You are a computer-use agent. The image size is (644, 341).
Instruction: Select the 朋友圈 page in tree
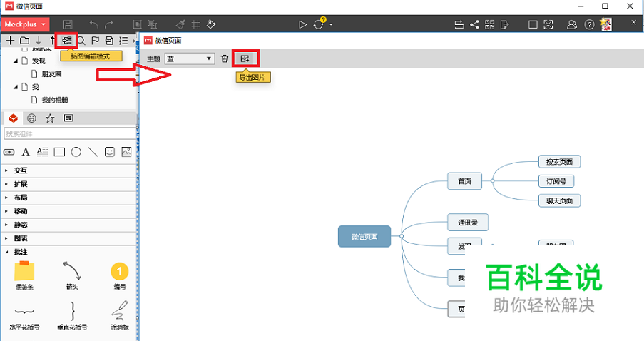(51, 74)
